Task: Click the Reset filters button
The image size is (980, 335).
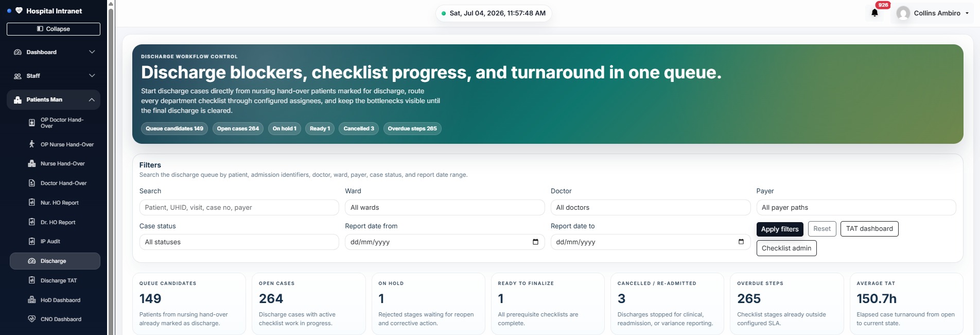Action: pos(822,229)
